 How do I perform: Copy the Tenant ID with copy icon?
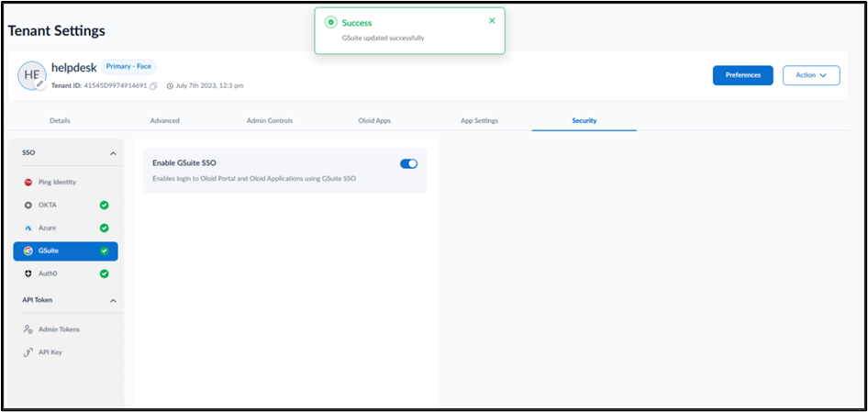[x=153, y=86]
